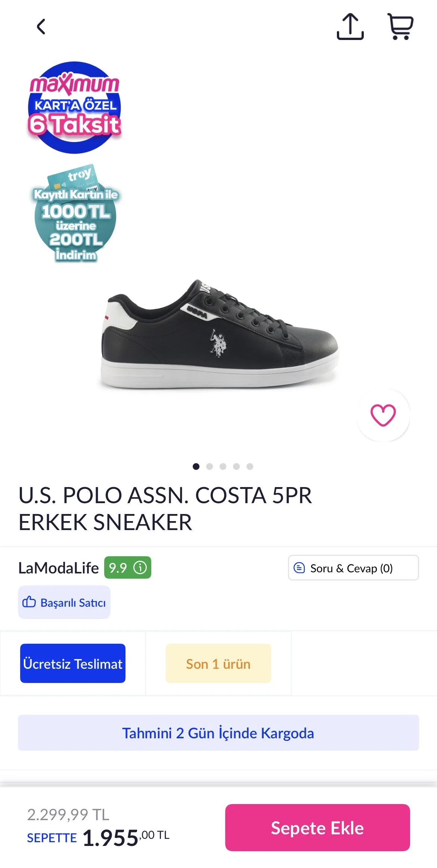Tap the Son 1 ürün tag
This screenshot has height=868, width=437.
click(218, 664)
